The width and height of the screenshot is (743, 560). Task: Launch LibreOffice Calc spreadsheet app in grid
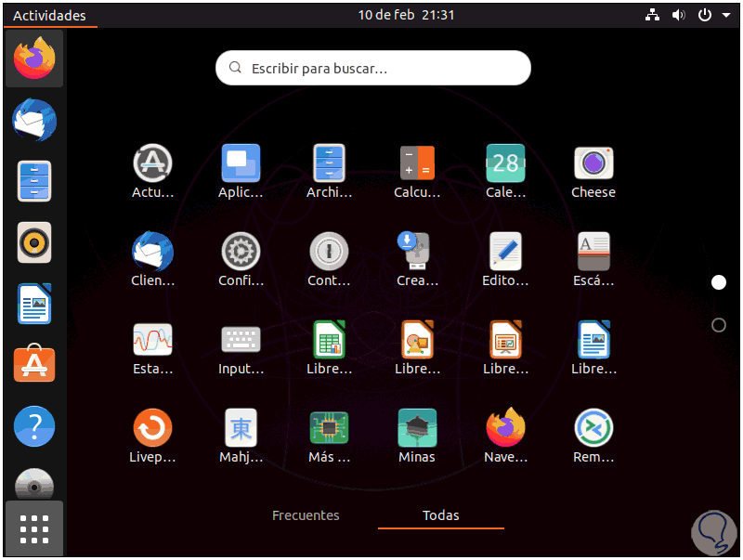330,348
